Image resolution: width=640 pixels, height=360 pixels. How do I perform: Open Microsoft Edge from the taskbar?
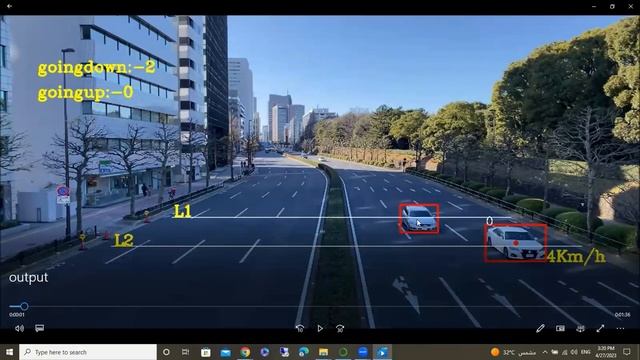304,352
